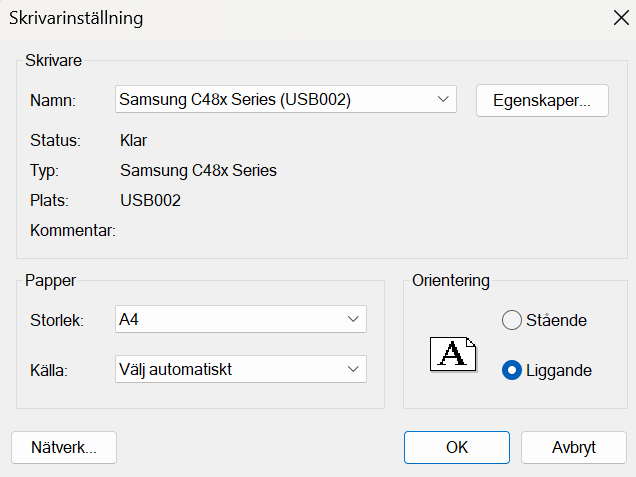636x477 pixels.
Task: Confirm settings with OK button
Action: 457,447
